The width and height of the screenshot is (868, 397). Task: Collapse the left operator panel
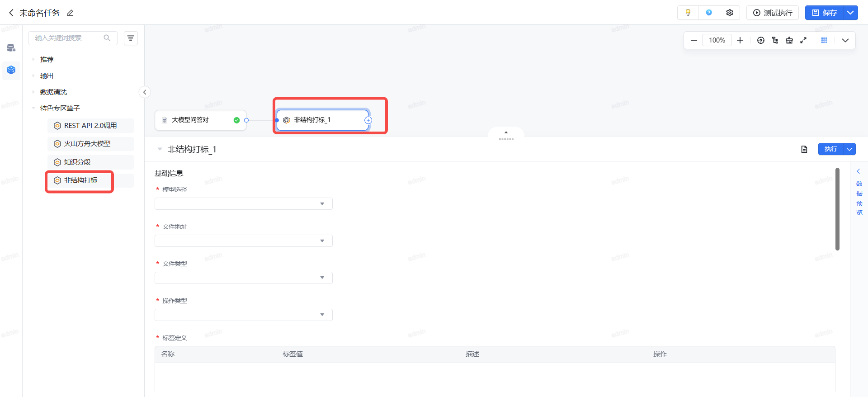point(145,92)
